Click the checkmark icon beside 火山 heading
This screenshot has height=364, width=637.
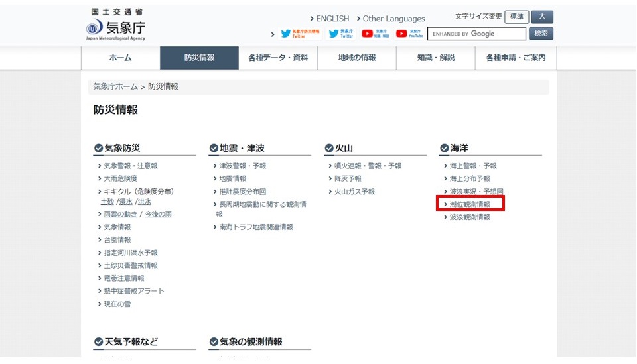(x=329, y=148)
